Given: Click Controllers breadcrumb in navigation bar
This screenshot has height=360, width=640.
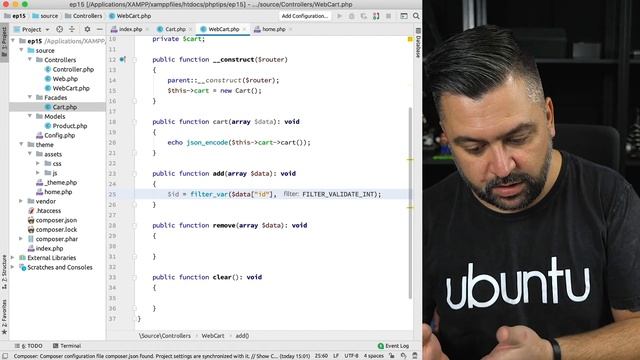Looking at the screenshot, I should click(x=84, y=16).
